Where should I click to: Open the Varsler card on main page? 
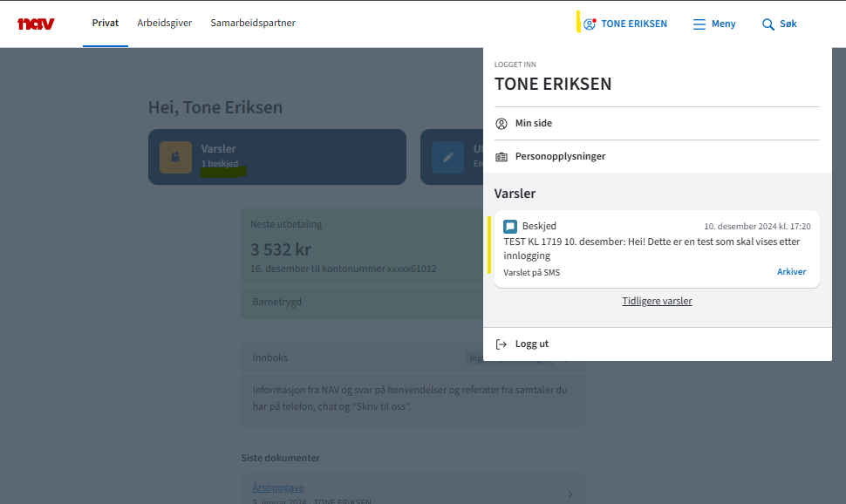coord(277,157)
